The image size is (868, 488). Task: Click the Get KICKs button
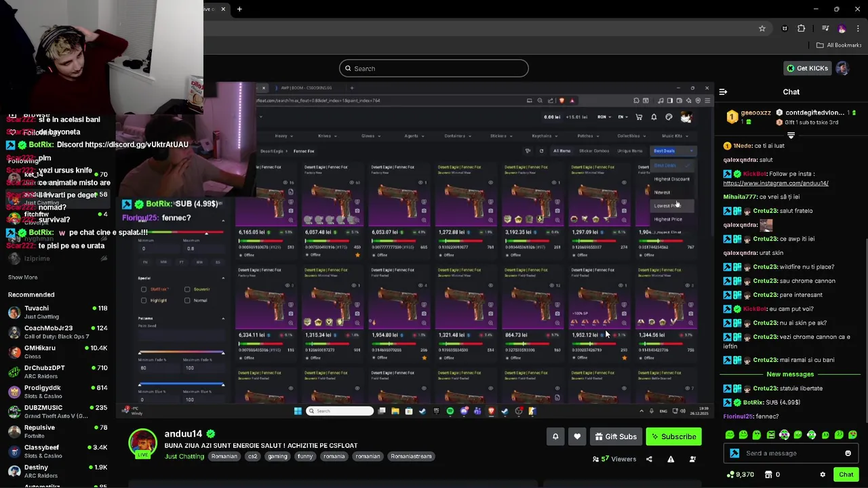coord(807,68)
